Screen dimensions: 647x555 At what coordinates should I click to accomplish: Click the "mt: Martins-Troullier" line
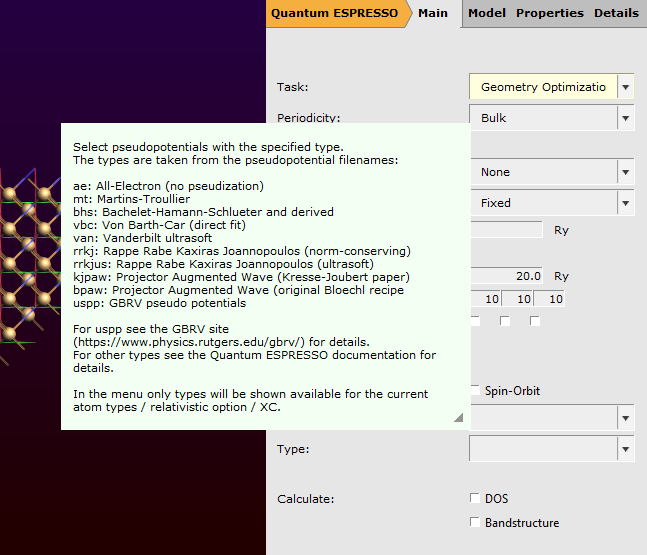pyautogui.click(x=132, y=199)
